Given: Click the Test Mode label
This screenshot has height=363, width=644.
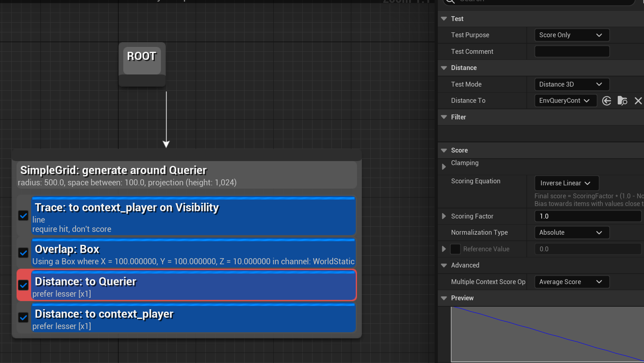Looking at the screenshot, I should coord(466,84).
